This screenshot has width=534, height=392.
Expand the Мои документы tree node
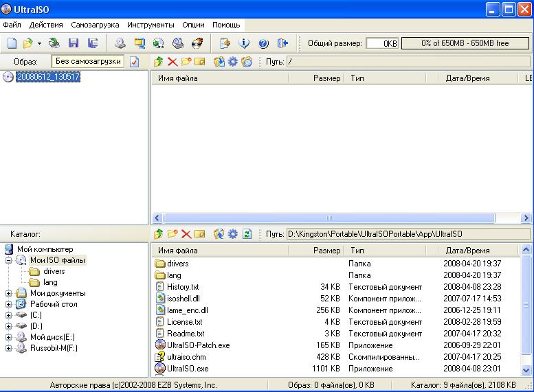click(8, 293)
